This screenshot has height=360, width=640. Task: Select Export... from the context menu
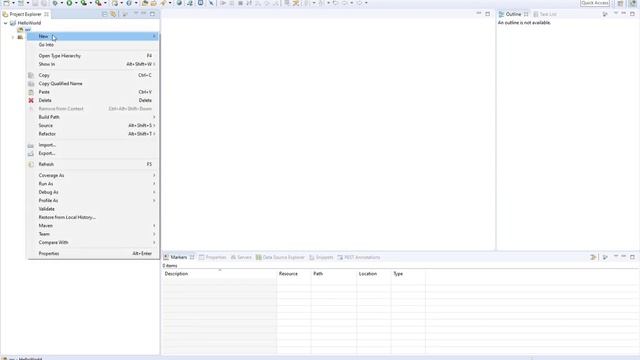pyautogui.click(x=93, y=153)
